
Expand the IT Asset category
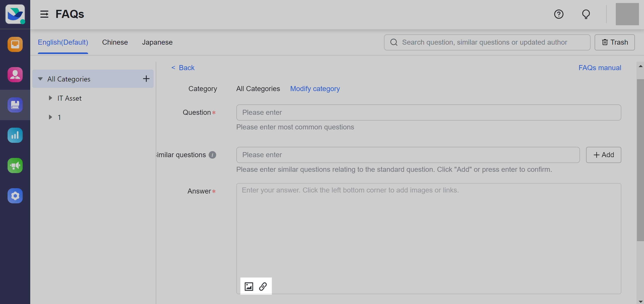(50, 98)
